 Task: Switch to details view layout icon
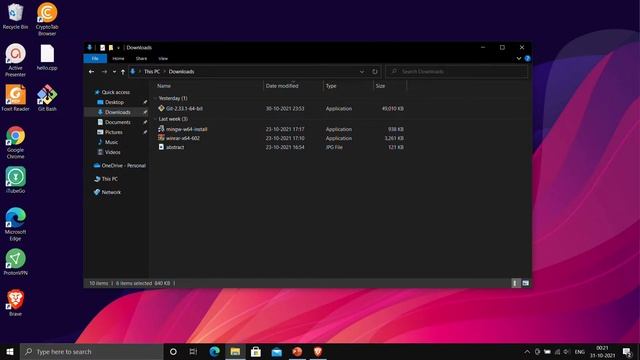pyautogui.click(x=516, y=283)
